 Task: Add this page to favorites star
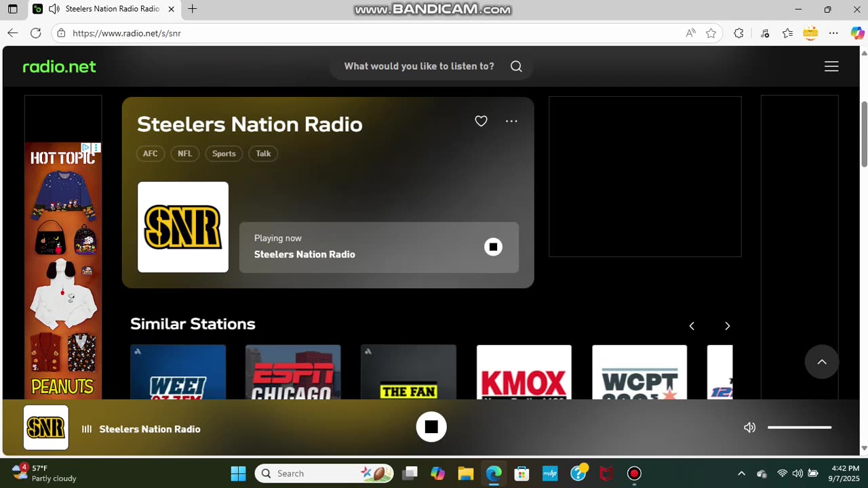click(711, 33)
